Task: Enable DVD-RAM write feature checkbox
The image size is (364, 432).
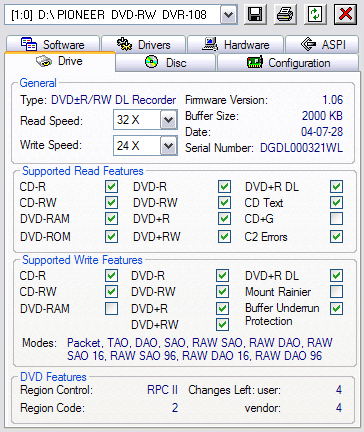Action: [111, 309]
